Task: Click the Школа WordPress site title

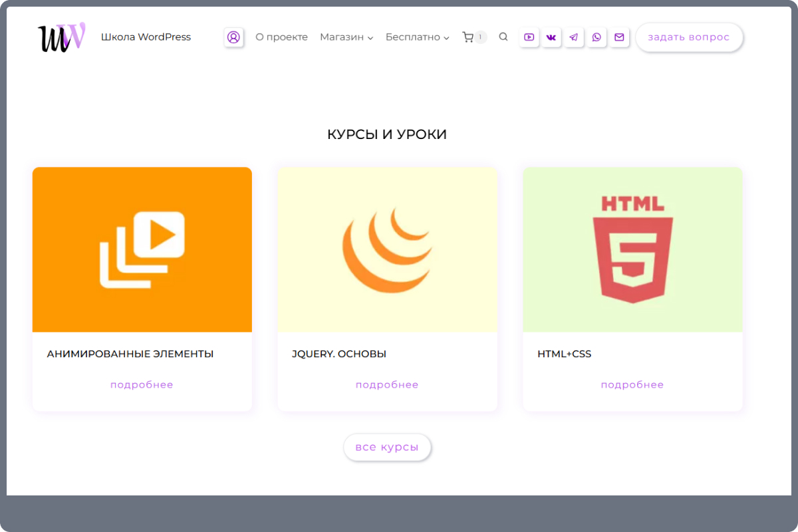Action: [146, 37]
